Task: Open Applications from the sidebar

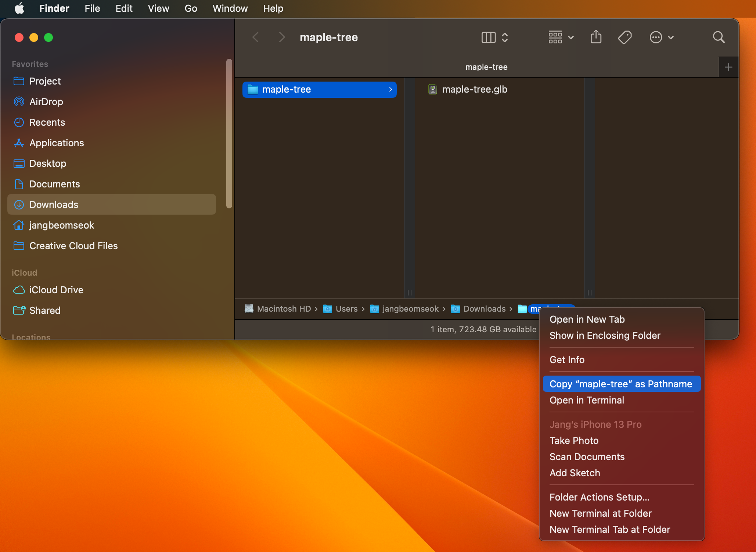Action: coord(57,143)
